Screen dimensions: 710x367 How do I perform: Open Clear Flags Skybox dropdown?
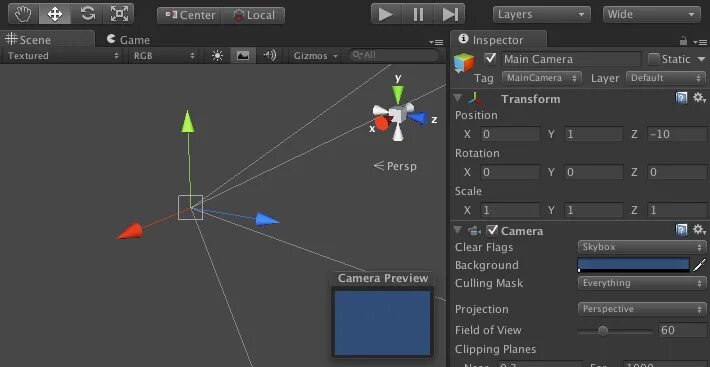click(642, 247)
